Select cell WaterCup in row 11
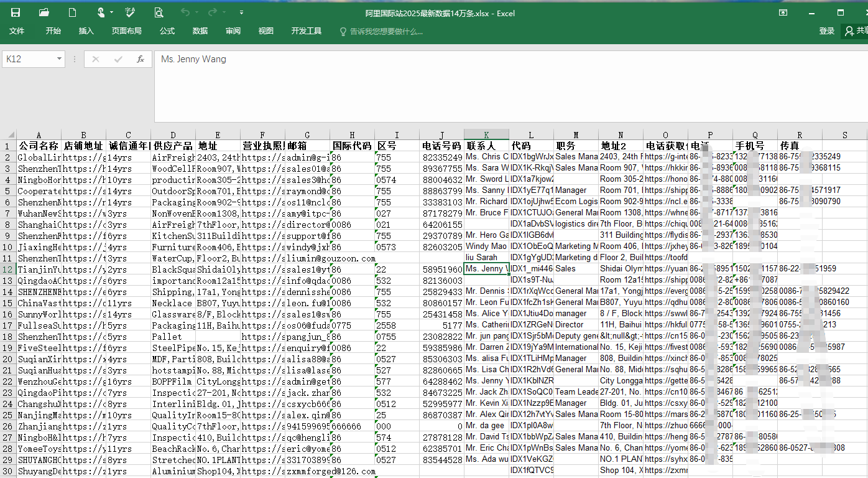 pos(173,258)
